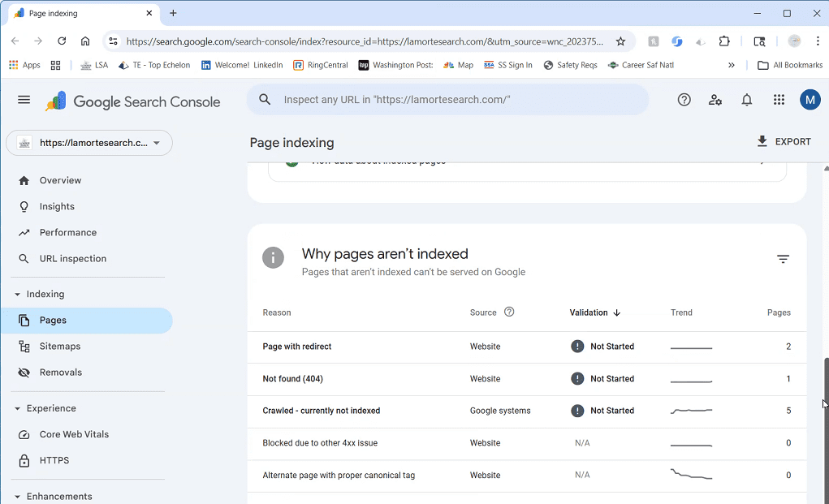The width and height of the screenshot is (829, 504).
Task: Open a new browser tab
Action: 173,13
